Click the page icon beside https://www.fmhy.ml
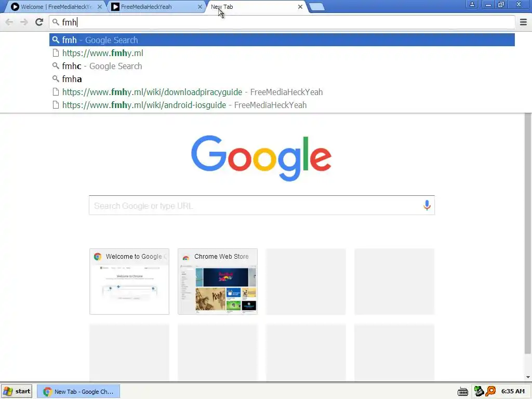532x399 pixels. point(56,54)
